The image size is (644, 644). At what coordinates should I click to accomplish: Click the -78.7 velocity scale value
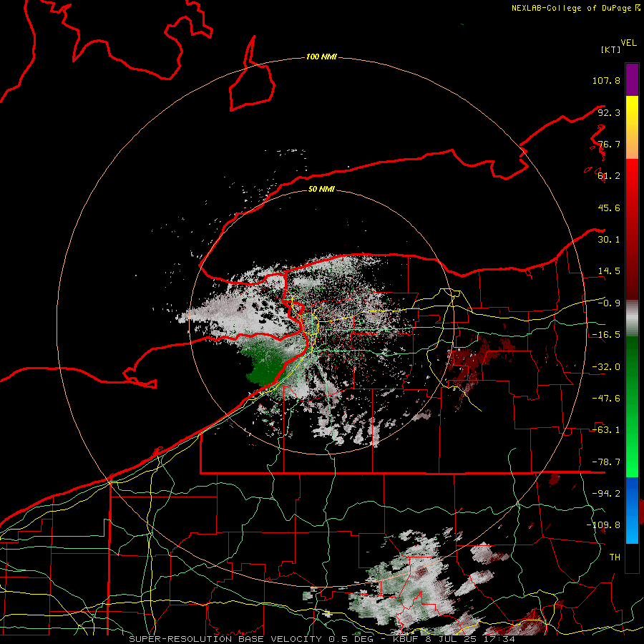(x=606, y=462)
